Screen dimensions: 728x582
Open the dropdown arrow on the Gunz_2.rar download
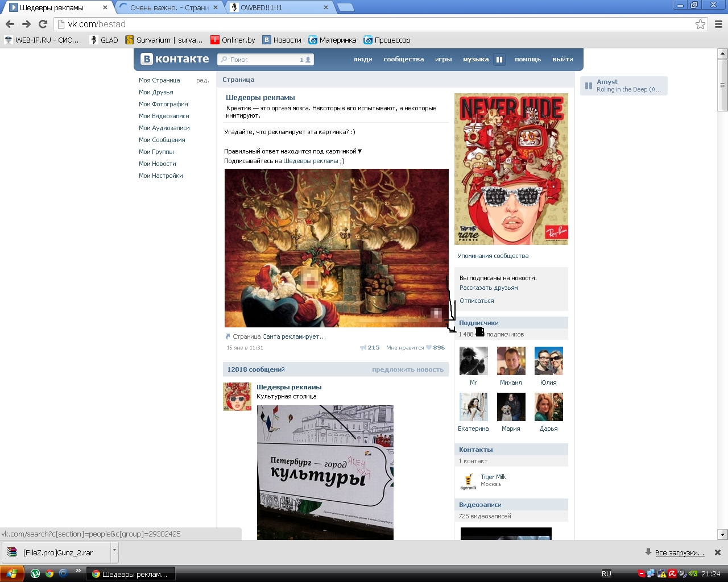(x=114, y=550)
